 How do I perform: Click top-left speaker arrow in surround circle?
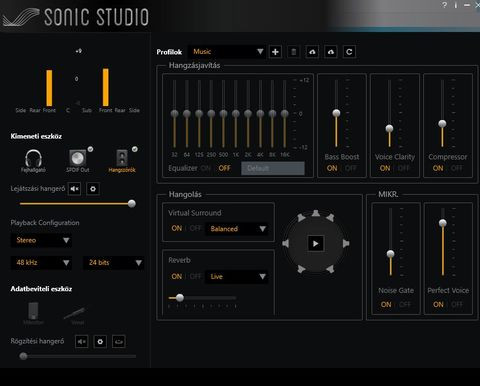pos(301,218)
